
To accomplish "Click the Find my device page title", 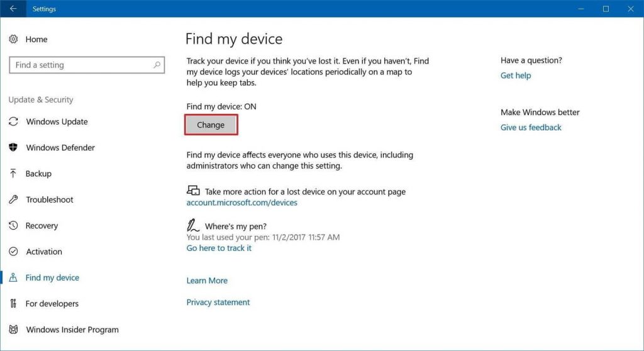I will pos(234,38).
